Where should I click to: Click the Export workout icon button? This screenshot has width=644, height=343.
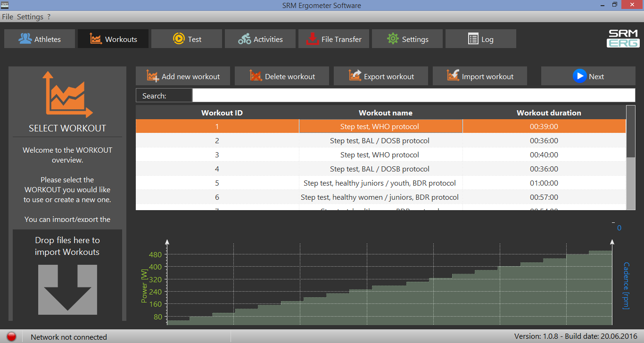[381, 76]
